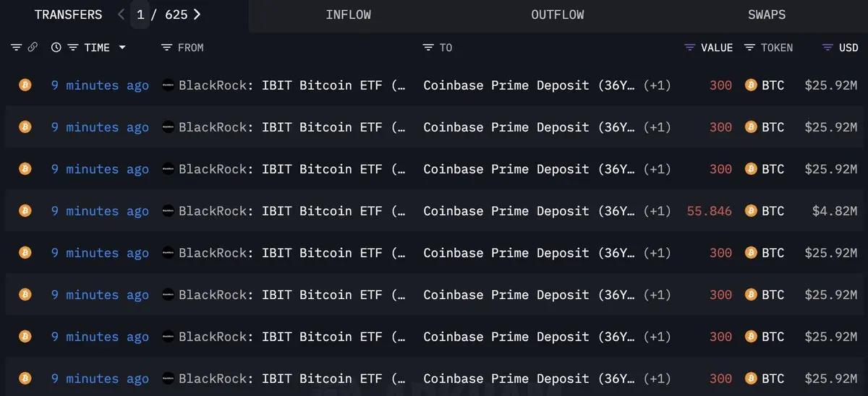Open the filter icon next to TO
This screenshot has width=868, height=396.
click(428, 48)
